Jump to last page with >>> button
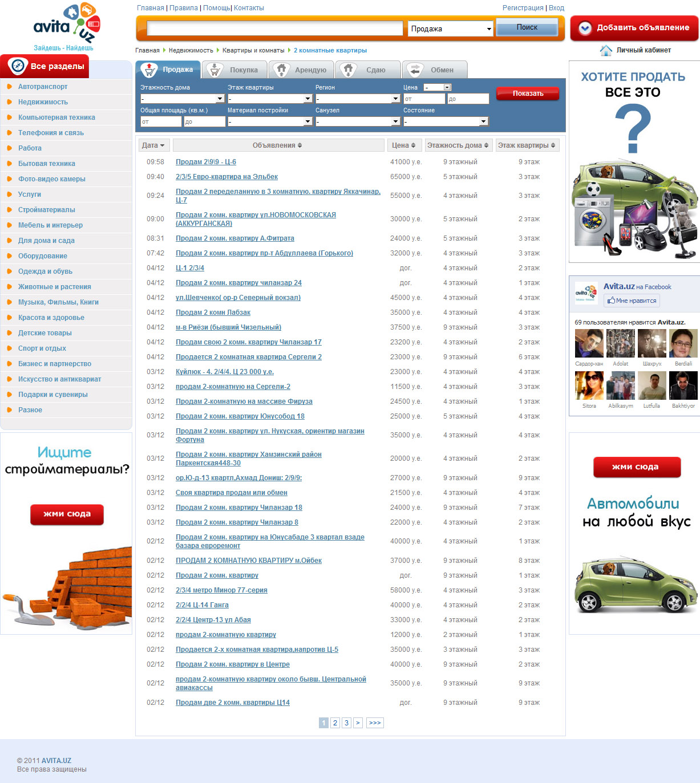The width and height of the screenshot is (700, 783). (x=375, y=723)
